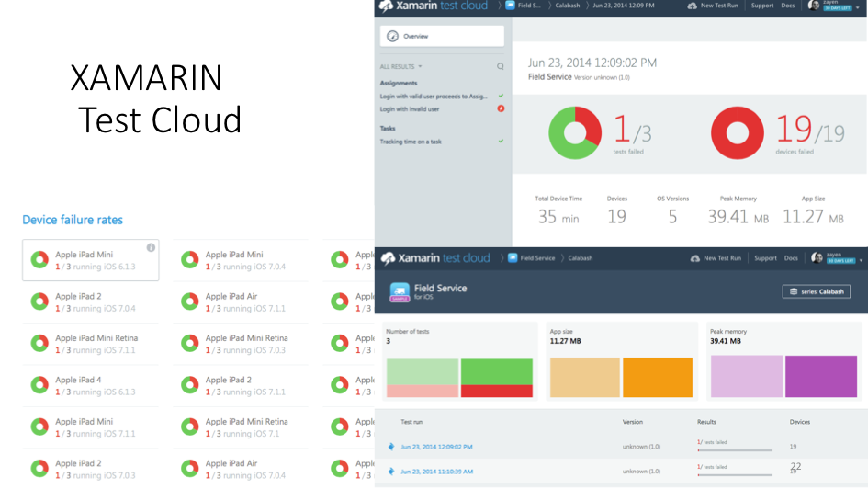This screenshot has width=868, height=489.
Task: Click the Field Service app icon labeled SAMPLE
Action: (x=400, y=292)
